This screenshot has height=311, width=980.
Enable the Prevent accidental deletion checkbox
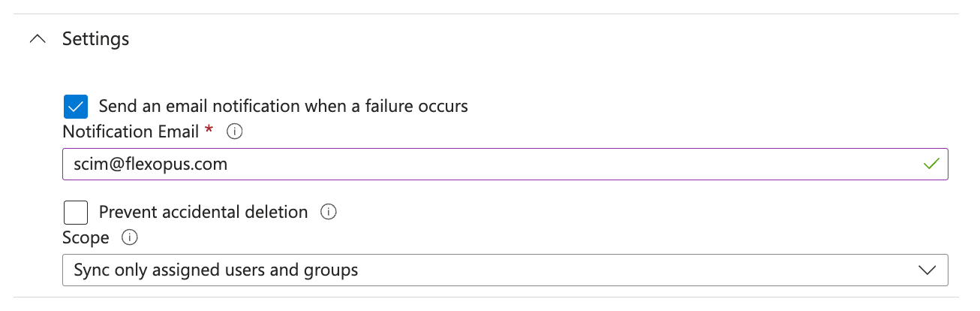[75, 213]
